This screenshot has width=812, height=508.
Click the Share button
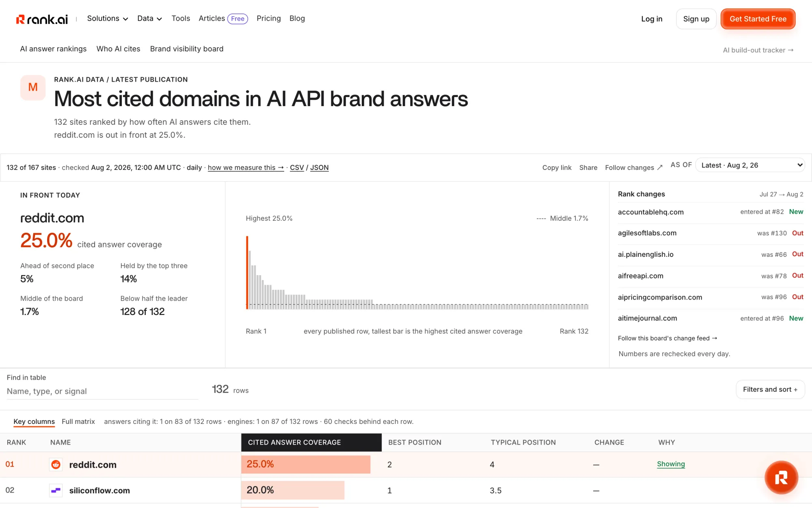(x=588, y=167)
